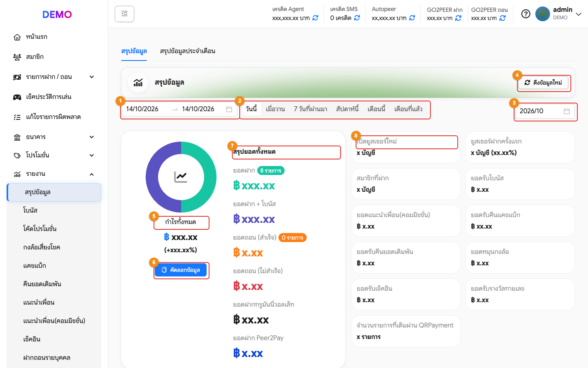Click the 2026/10 month input
588x368 pixels.
(545, 111)
